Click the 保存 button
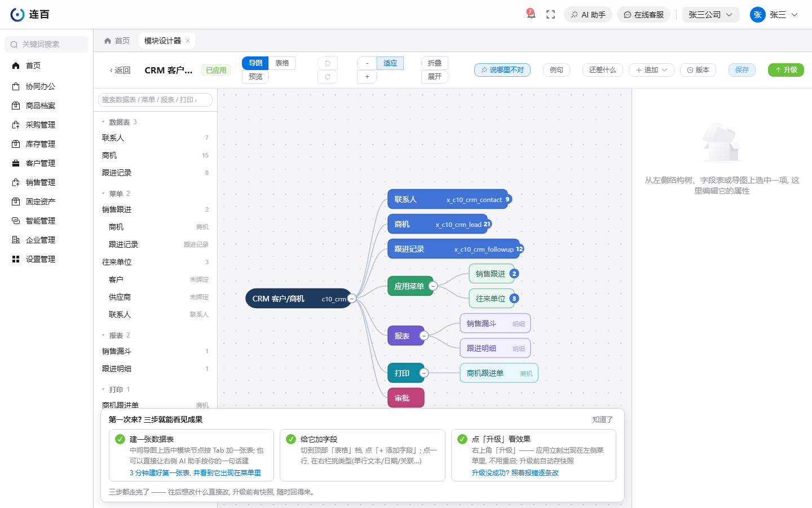This screenshot has width=812, height=508. point(742,70)
